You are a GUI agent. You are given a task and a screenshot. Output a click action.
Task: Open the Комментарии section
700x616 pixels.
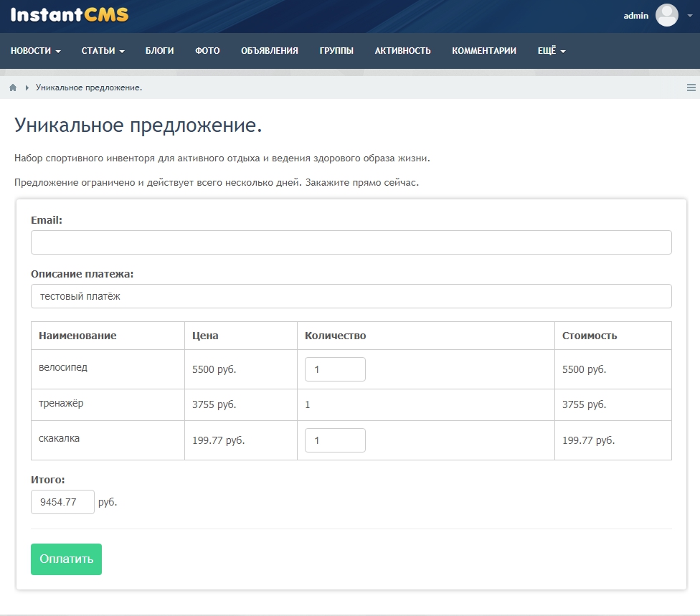483,51
